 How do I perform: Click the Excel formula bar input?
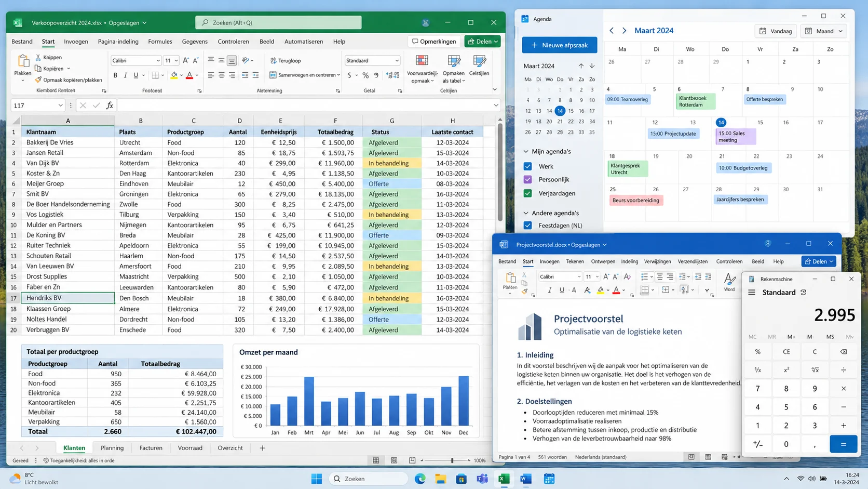[x=305, y=105]
